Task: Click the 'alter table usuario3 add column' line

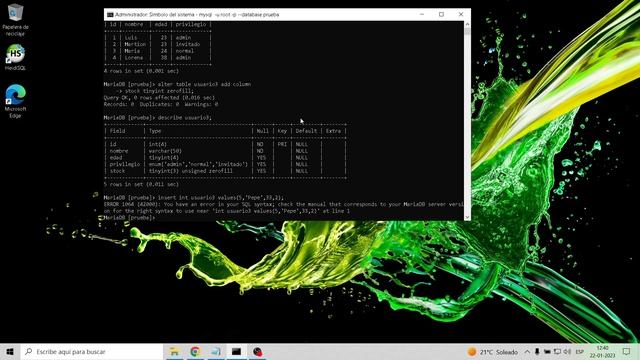Action: (x=177, y=84)
